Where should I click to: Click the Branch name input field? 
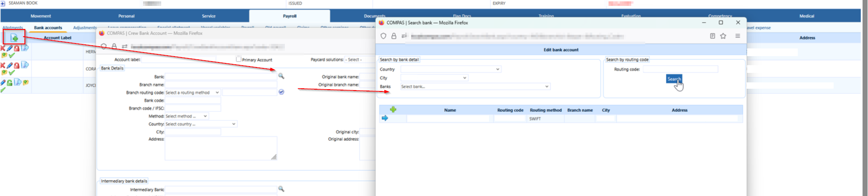pos(221,85)
